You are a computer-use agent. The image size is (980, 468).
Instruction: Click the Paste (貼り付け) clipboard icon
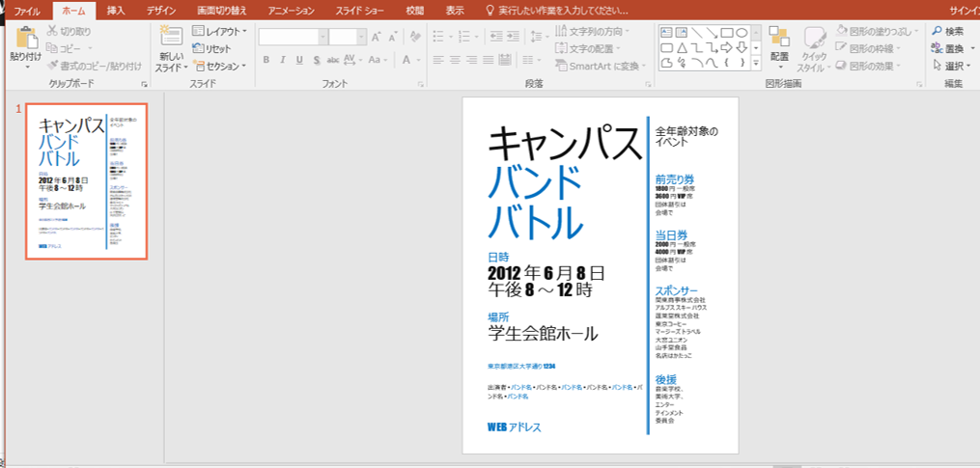[x=26, y=39]
